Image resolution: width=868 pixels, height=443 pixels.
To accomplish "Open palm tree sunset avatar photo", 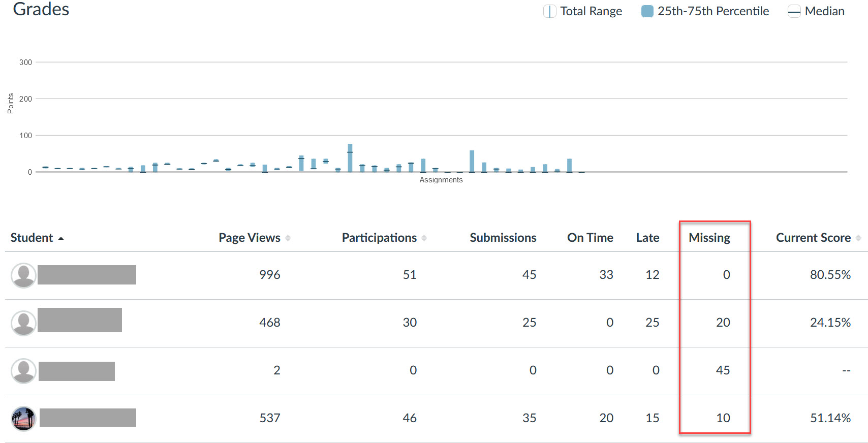I will pyautogui.click(x=23, y=419).
